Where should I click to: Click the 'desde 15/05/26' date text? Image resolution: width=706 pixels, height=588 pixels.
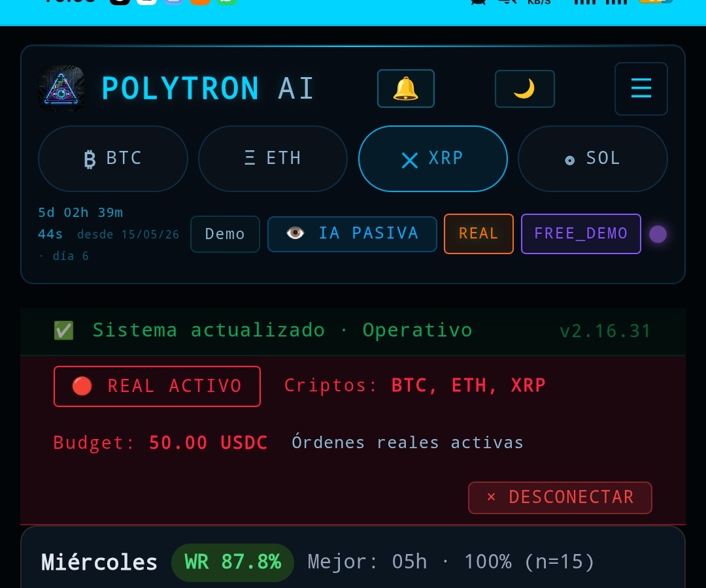128,235
